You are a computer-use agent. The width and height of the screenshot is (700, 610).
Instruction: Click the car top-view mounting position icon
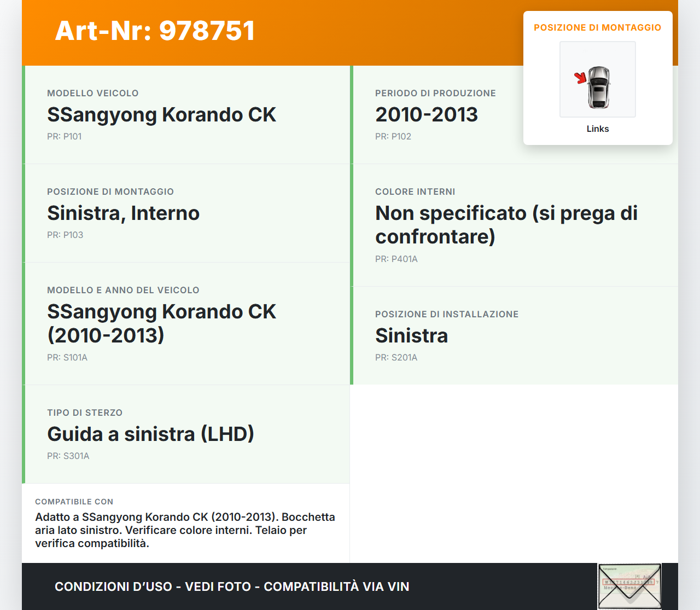(597, 79)
